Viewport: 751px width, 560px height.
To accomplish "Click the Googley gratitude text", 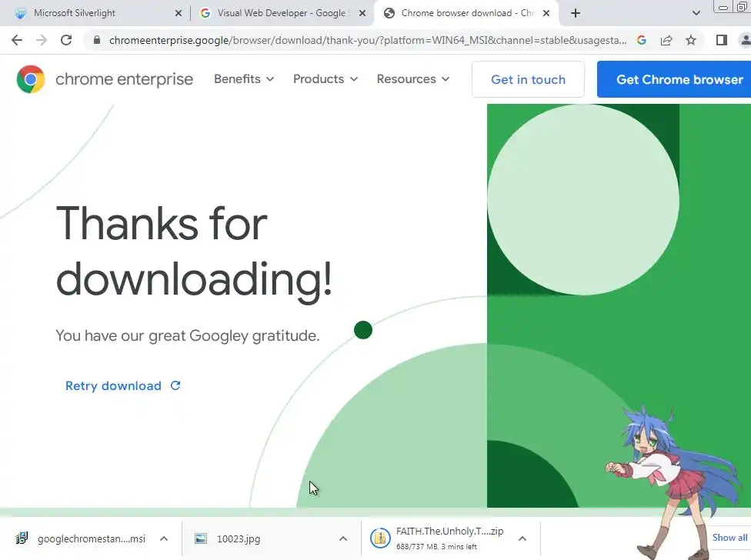I will 187,335.
